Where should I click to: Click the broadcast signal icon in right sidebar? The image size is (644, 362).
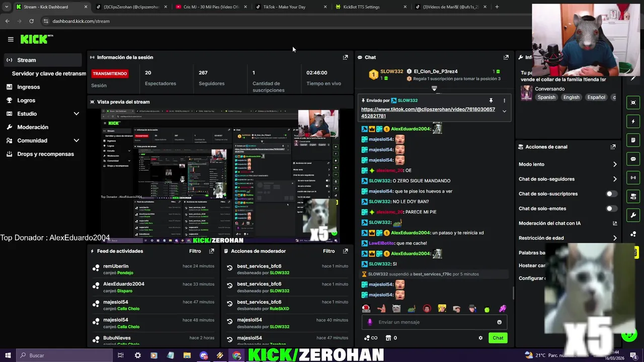pyautogui.click(x=633, y=177)
